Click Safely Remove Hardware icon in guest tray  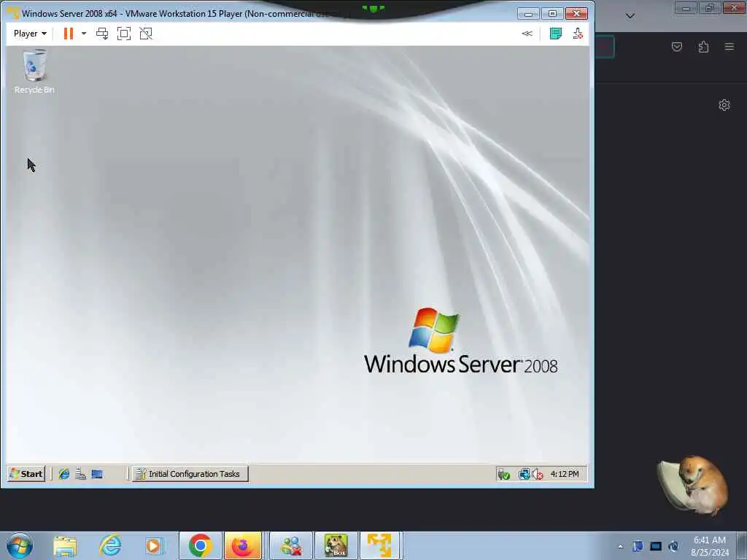coord(503,474)
